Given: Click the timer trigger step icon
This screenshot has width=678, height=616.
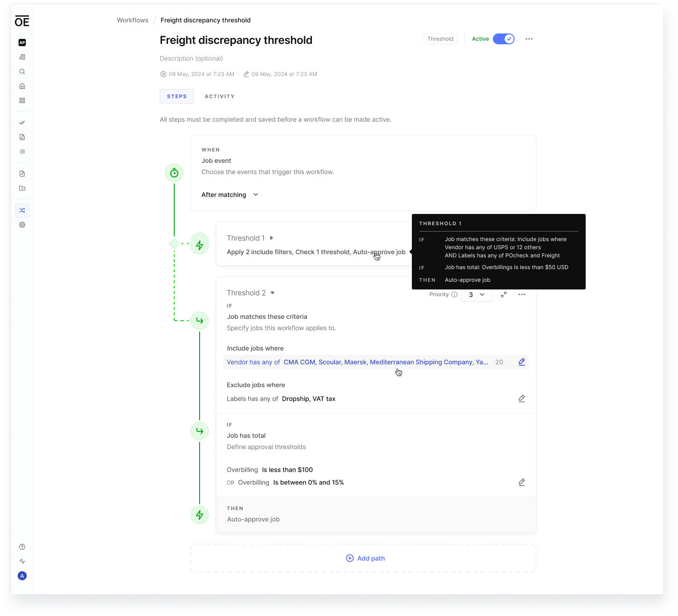Looking at the screenshot, I should click(x=174, y=173).
